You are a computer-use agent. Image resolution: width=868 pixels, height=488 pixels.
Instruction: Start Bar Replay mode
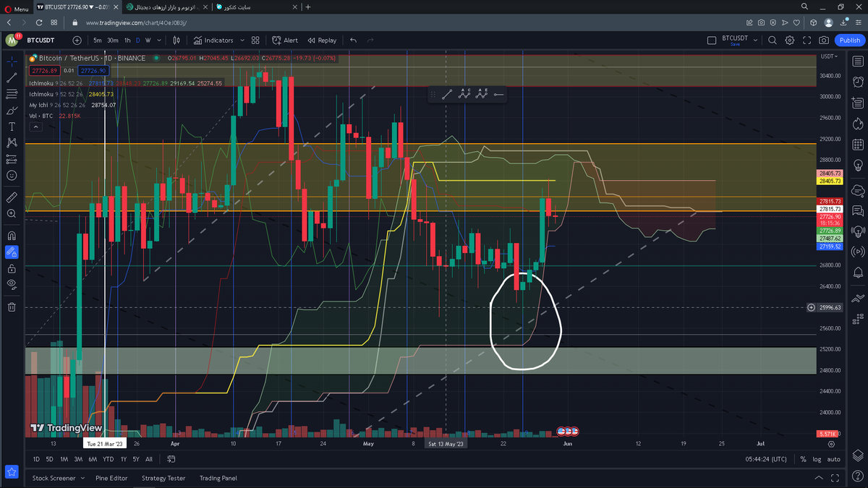(322, 40)
